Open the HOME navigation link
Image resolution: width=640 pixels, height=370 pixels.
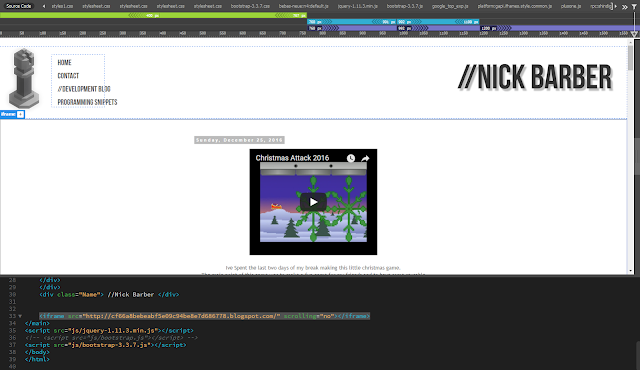64,62
